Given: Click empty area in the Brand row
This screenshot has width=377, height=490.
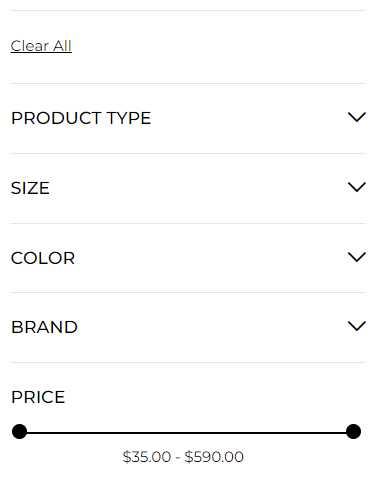Looking at the screenshot, I should [x=213, y=327].
